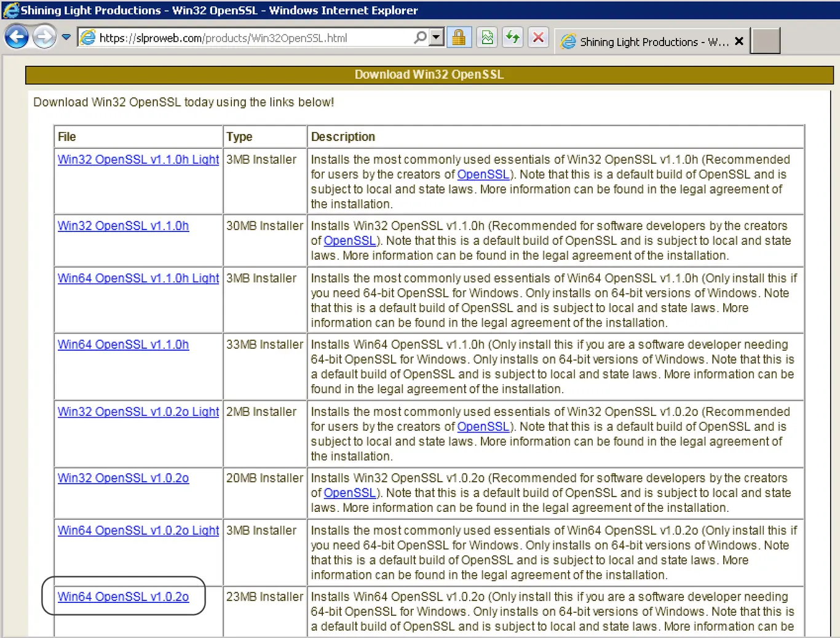
Task: Click the Internet Explorer logo in title bar
Action: 10,10
